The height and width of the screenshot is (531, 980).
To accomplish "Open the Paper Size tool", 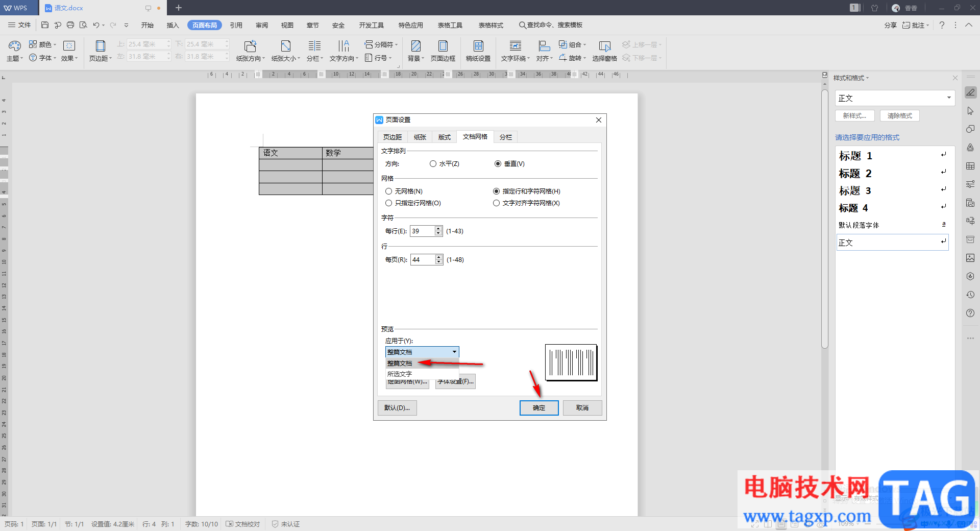I will pyautogui.click(x=286, y=51).
